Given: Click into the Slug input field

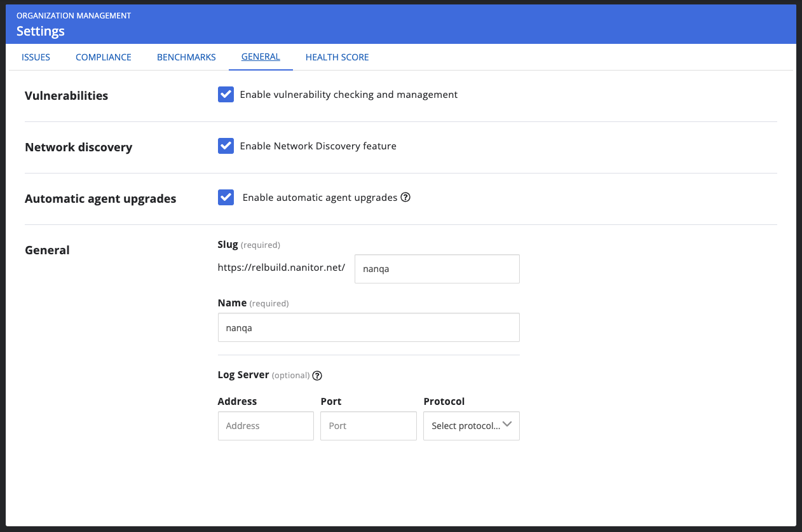Looking at the screenshot, I should point(437,269).
